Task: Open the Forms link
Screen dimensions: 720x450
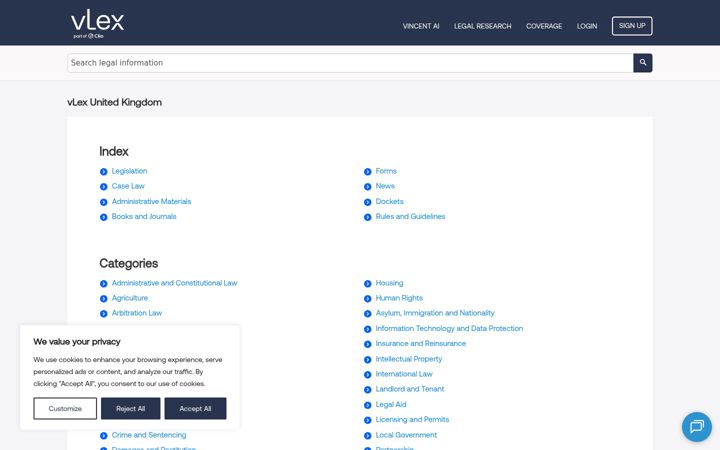Action: (x=386, y=171)
